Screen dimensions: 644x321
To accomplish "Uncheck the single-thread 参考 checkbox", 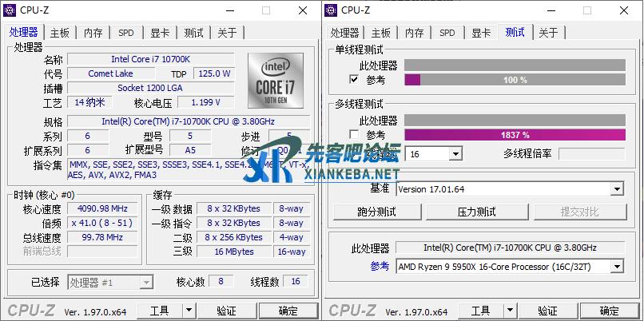I will [x=354, y=80].
